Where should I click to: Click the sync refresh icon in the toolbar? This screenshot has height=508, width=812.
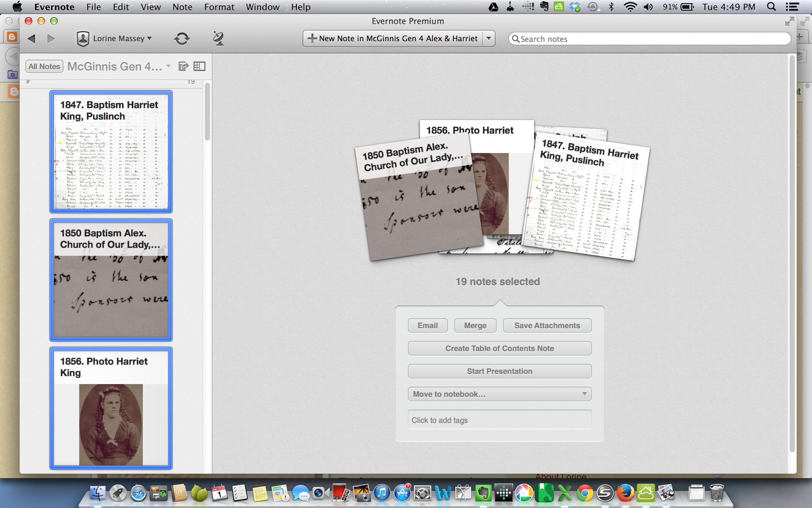tap(183, 38)
